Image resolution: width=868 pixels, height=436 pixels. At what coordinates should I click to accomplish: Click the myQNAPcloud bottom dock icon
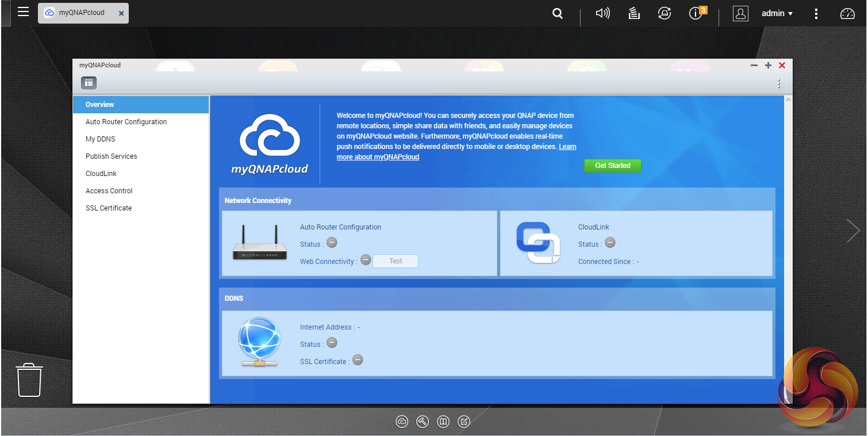[x=402, y=422]
